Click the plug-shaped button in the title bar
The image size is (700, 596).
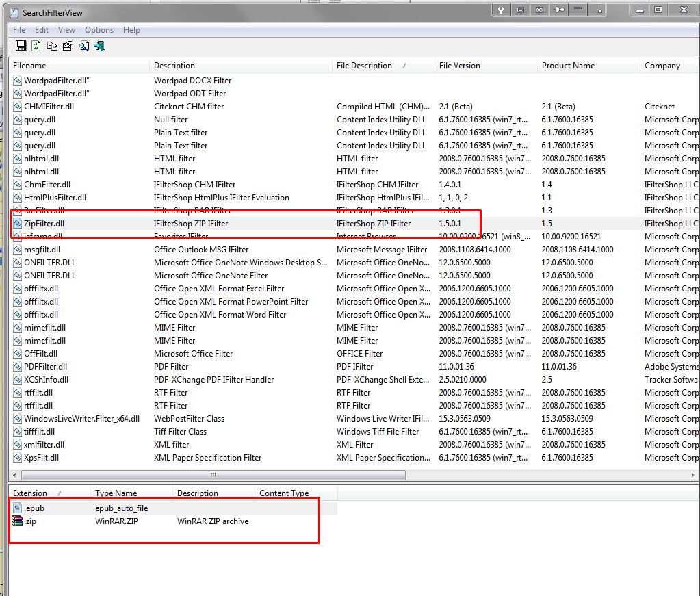tap(559, 10)
